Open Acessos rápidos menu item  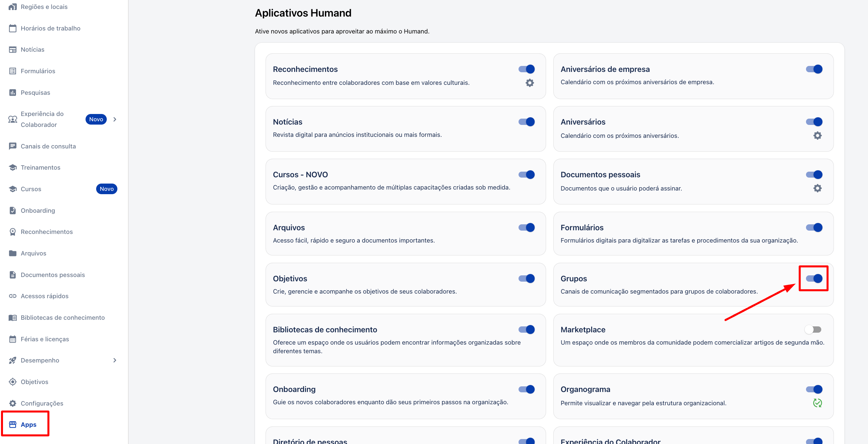point(44,296)
